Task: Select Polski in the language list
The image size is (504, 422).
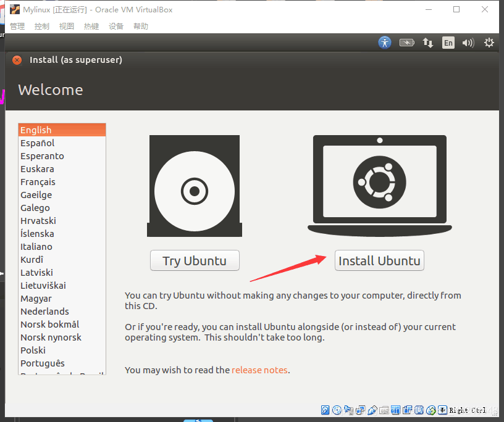Action: (x=62, y=350)
